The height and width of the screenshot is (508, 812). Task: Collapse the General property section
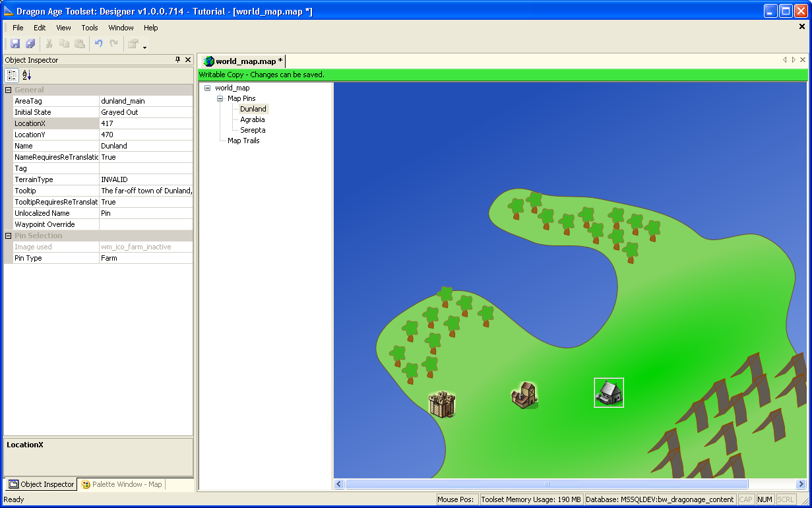tap(9, 90)
